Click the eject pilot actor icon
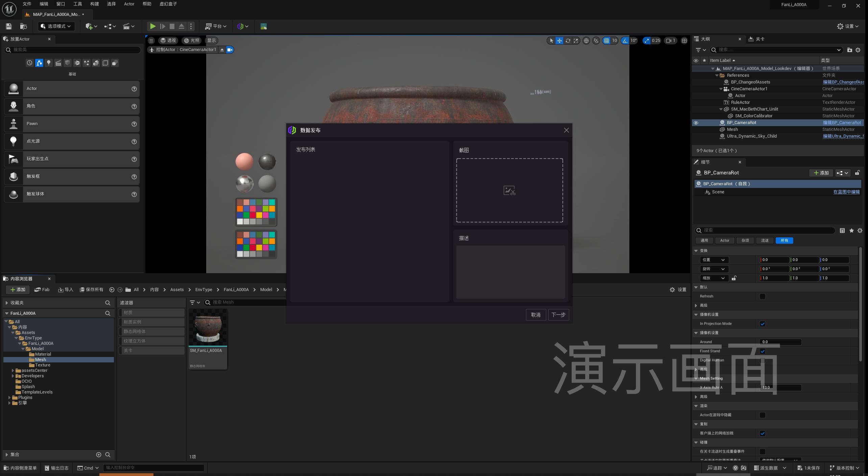 click(222, 50)
